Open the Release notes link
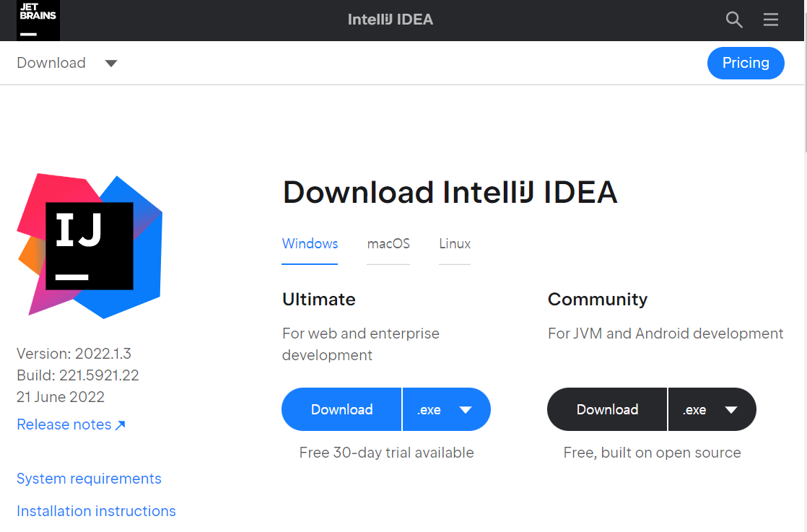 [x=71, y=424]
